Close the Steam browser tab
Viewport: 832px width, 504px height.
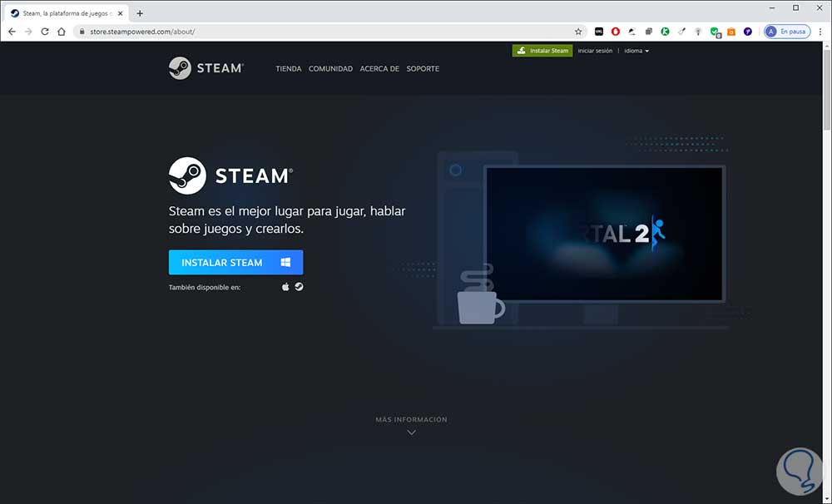tap(120, 13)
